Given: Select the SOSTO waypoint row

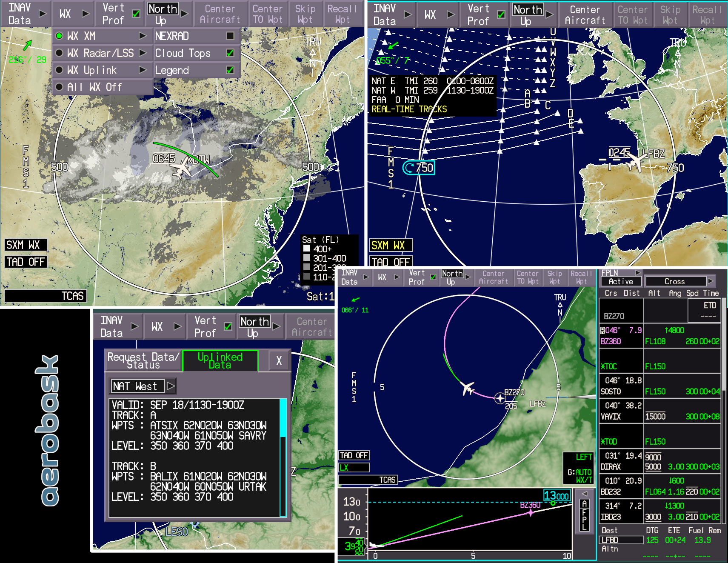Looking at the screenshot, I should (660, 386).
